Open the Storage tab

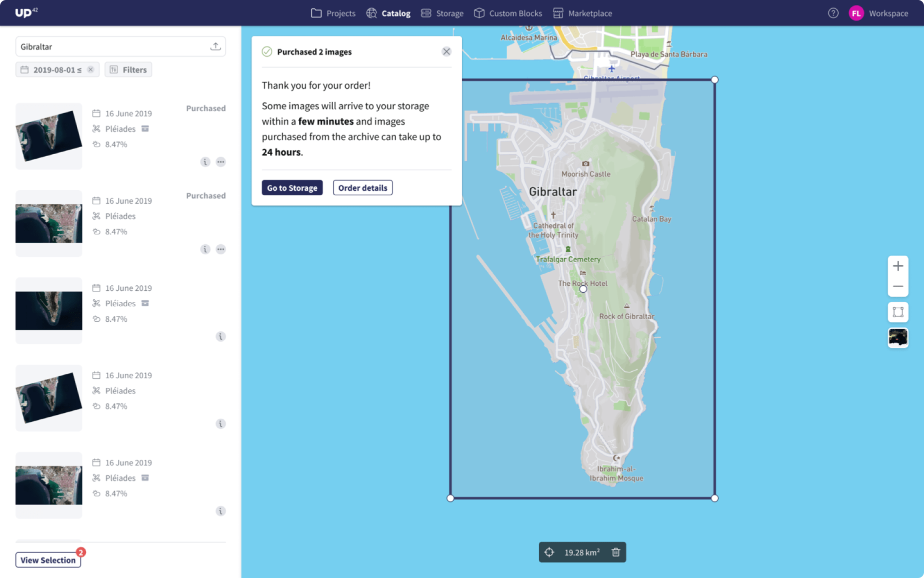pyautogui.click(x=442, y=14)
